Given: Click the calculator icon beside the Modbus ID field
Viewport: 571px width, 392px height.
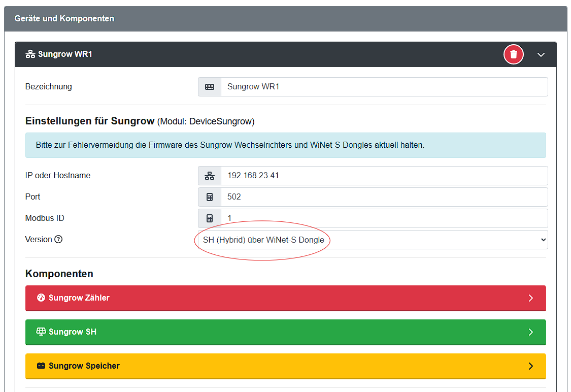Looking at the screenshot, I should pyautogui.click(x=210, y=218).
